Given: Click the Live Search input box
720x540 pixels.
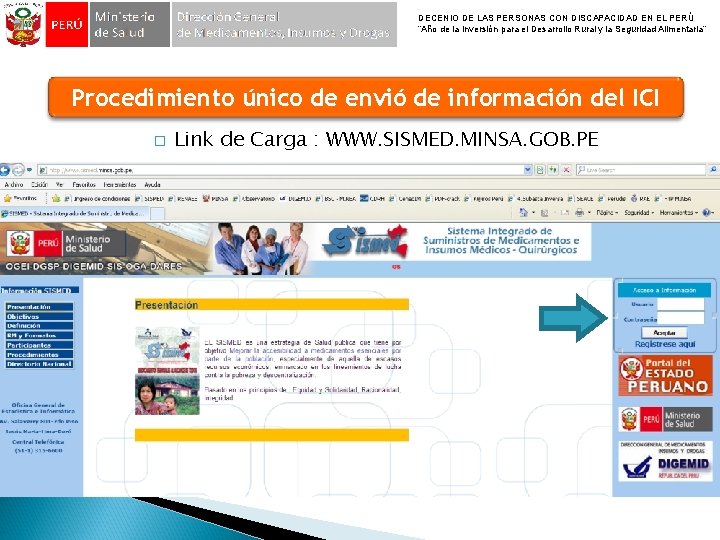Looking at the screenshot, I should coord(641,170).
